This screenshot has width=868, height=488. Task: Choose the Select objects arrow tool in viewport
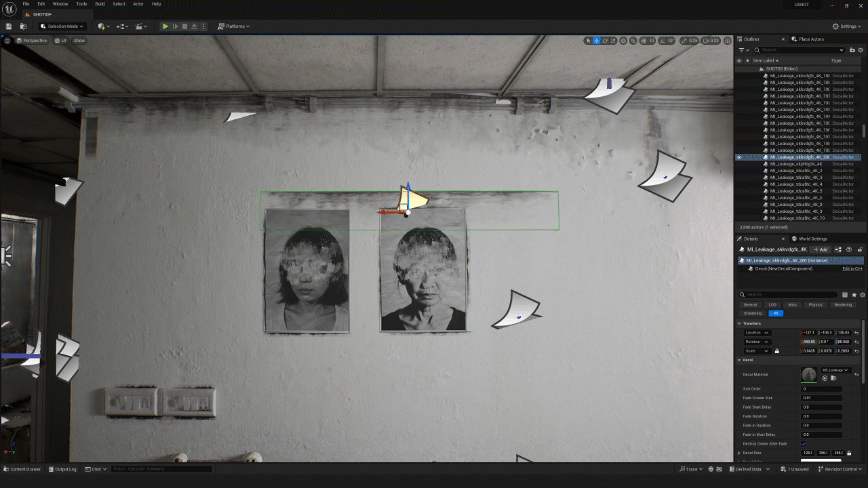pos(589,41)
